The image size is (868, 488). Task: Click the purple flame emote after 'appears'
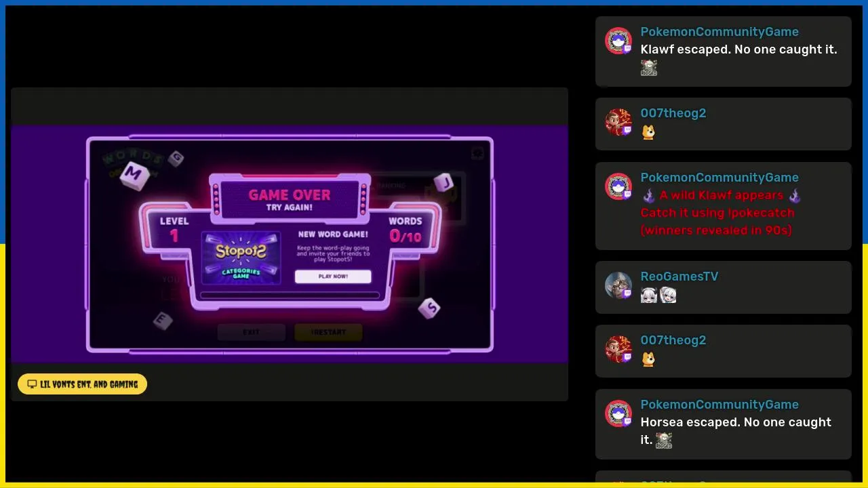pyautogui.click(x=795, y=196)
